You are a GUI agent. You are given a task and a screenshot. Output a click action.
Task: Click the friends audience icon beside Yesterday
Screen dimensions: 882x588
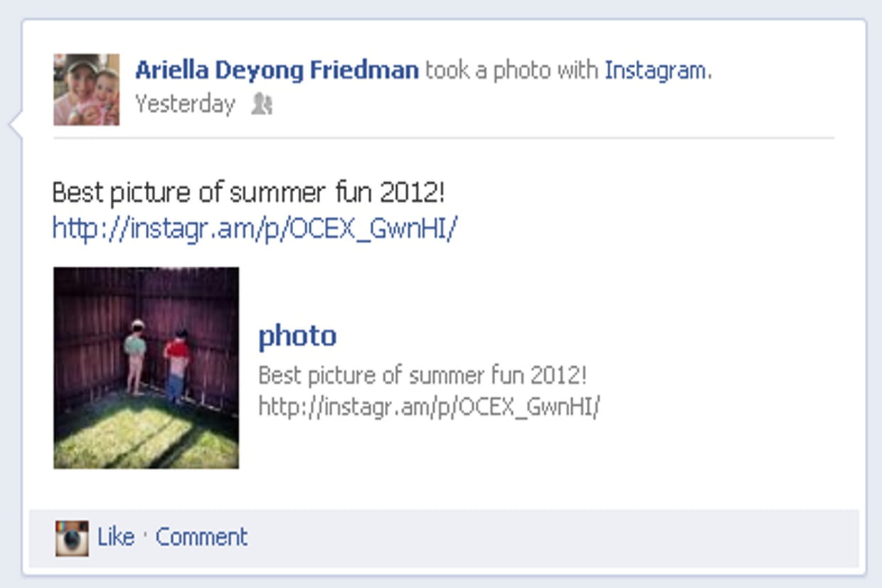pos(262,105)
